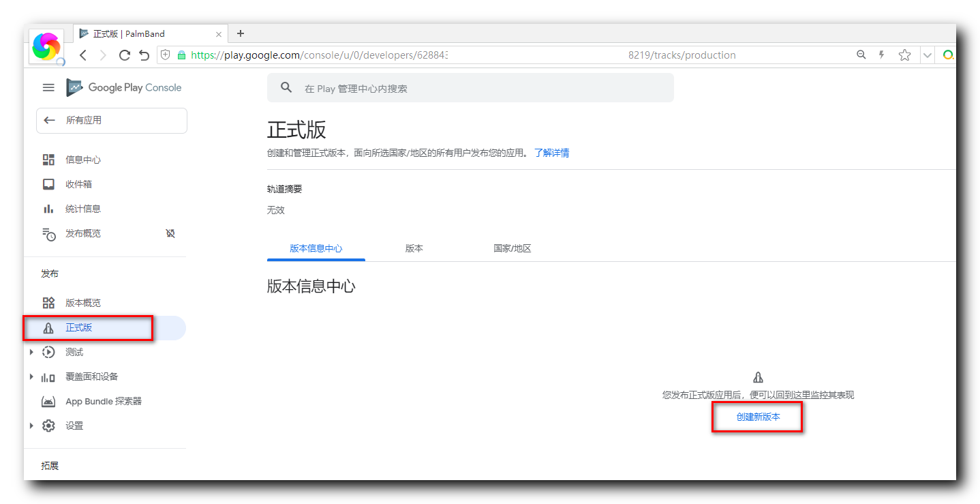Switch to the 版本信息中心 tab
The height and width of the screenshot is (504, 980).
pos(316,248)
